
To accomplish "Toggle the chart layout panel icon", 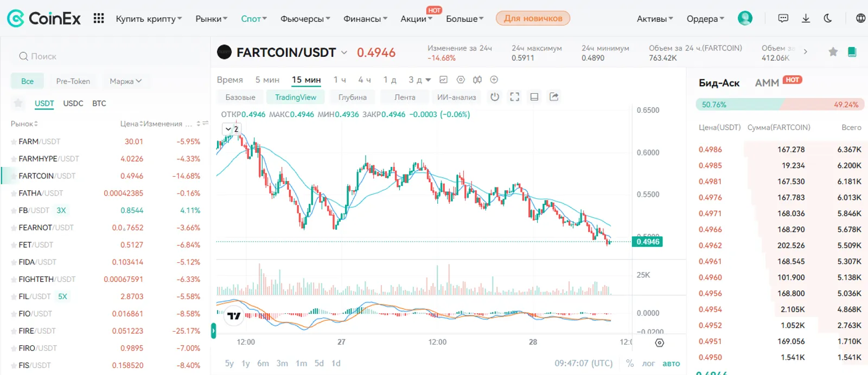I will tap(534, 97).
